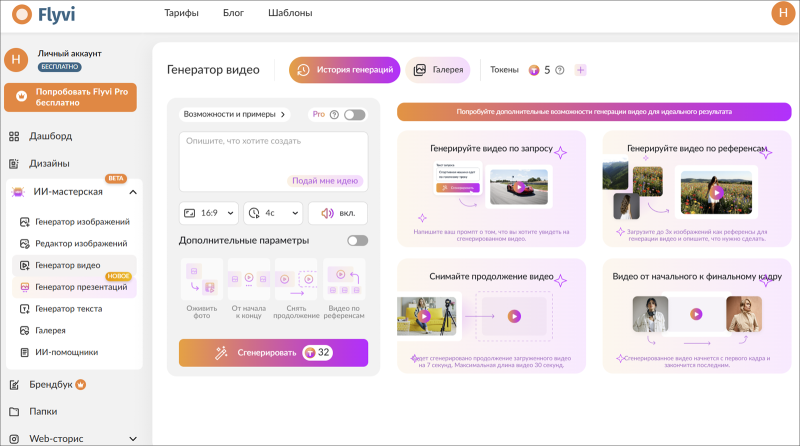This screenshot has width=800, height=446.
Task: Click the purple promo banner about extra features
Action: pos(594,112)
